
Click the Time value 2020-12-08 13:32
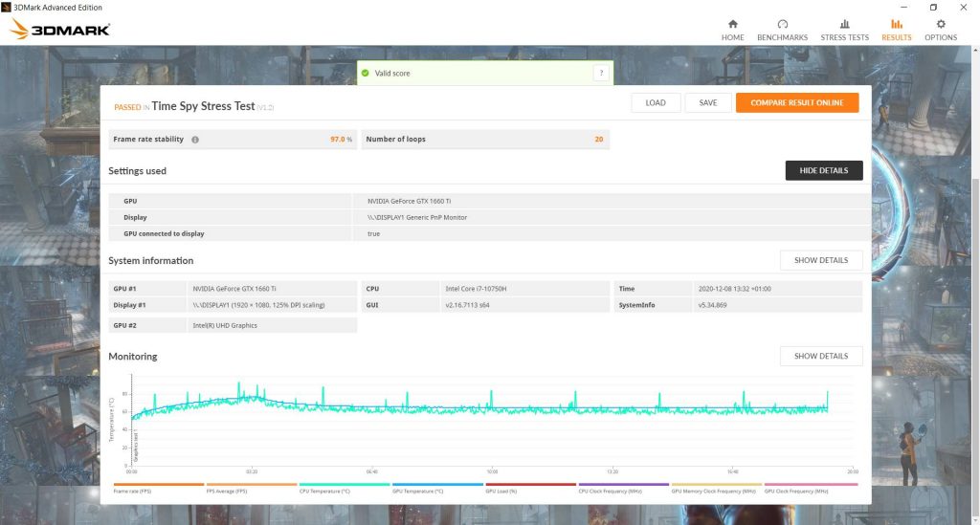click(x=734, y=289)
